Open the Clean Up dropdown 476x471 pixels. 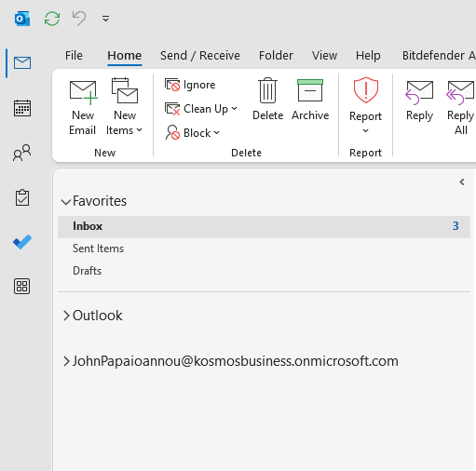click(x=201, y=109)
